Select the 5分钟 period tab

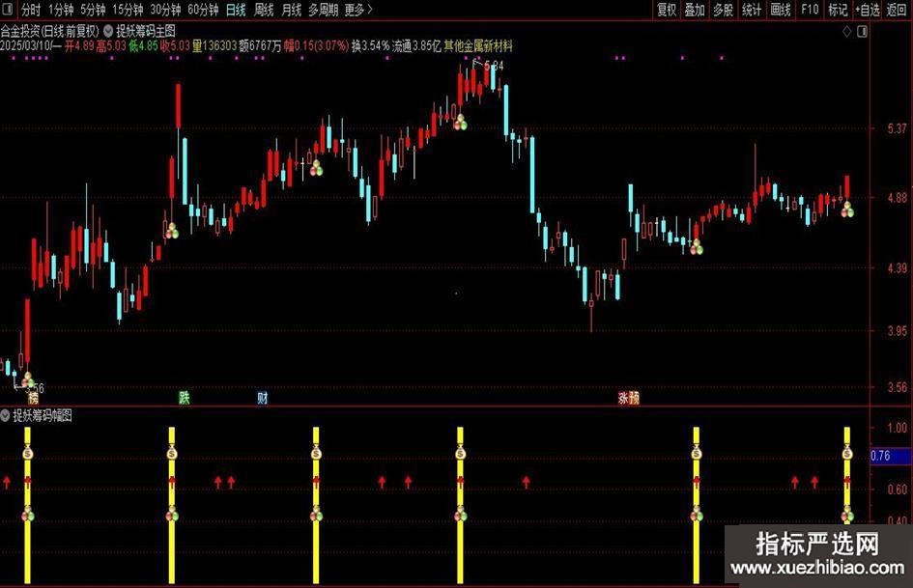[x=93, y=10]
